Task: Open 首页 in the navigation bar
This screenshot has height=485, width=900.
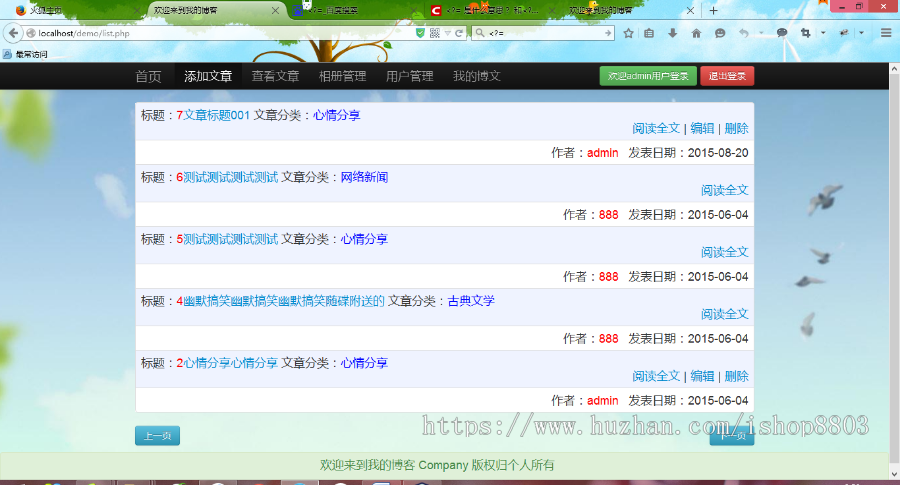Action: [148, 76]
